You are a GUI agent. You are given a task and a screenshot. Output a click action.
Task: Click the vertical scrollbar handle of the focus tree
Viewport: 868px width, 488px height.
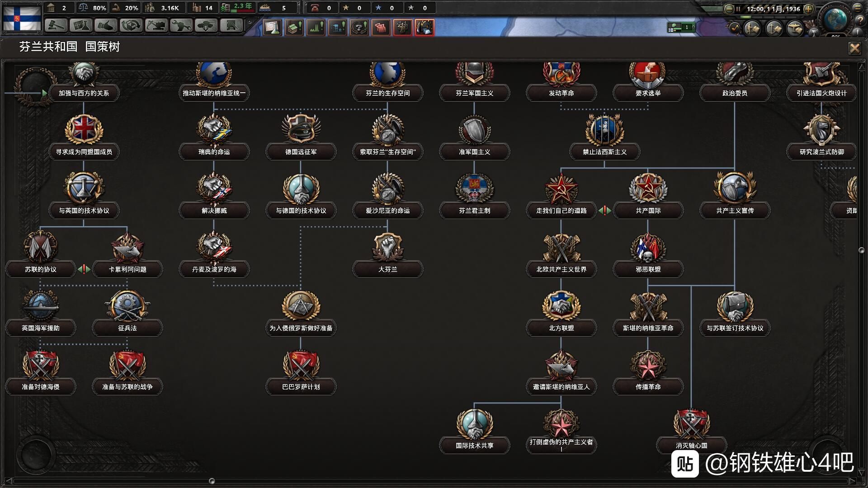[861, 250]
